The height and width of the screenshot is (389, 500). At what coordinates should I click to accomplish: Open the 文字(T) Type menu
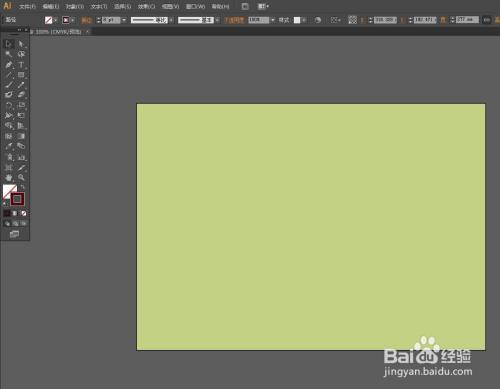(x=99, y=6)
